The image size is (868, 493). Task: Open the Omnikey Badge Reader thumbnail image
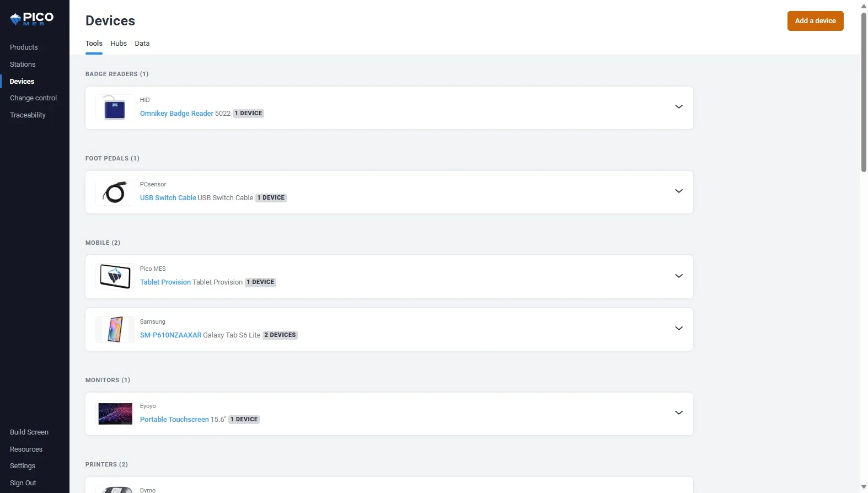tap(115, 108)
